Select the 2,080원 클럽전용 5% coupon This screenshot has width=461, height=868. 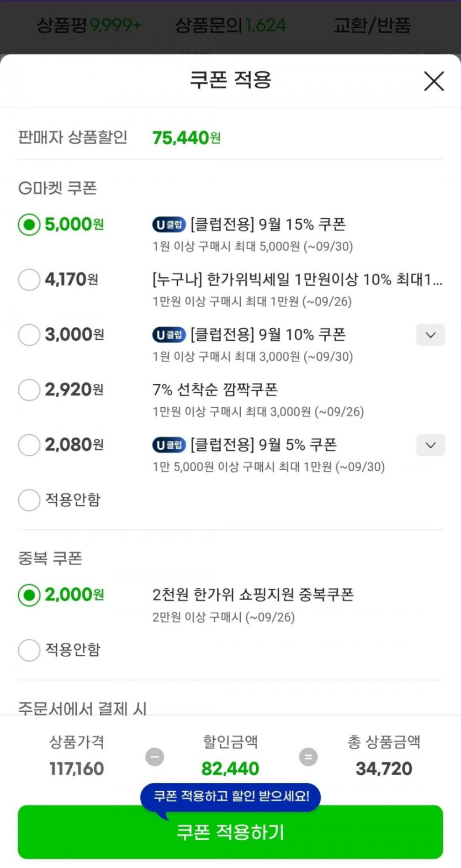click(x=29, y=445)
